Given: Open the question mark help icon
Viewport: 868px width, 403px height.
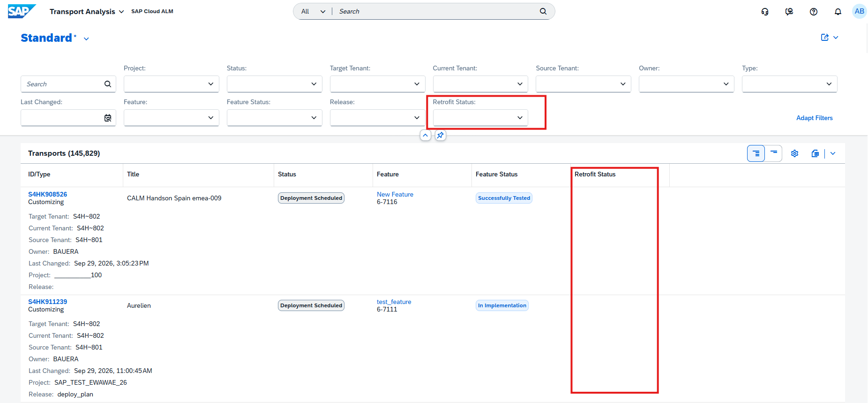Looking at the screenshot, I should click(814, 12).
